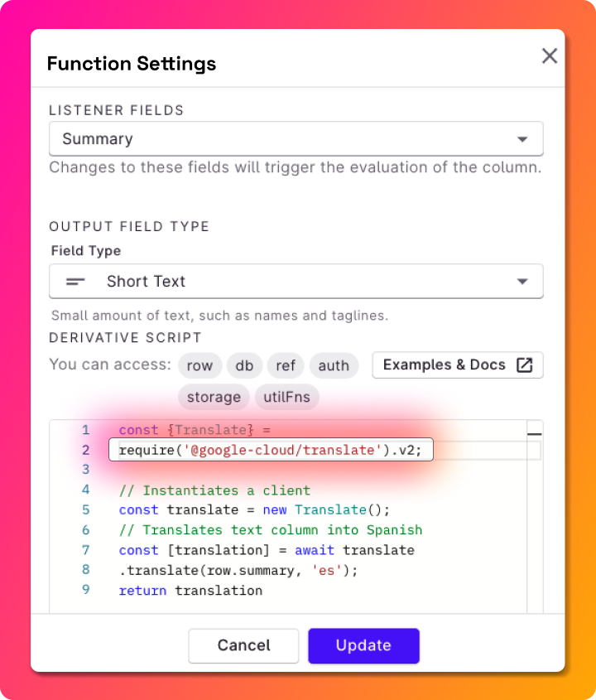Click the Short Text field type icon
596x700 pixels.
tap(75, 282)
